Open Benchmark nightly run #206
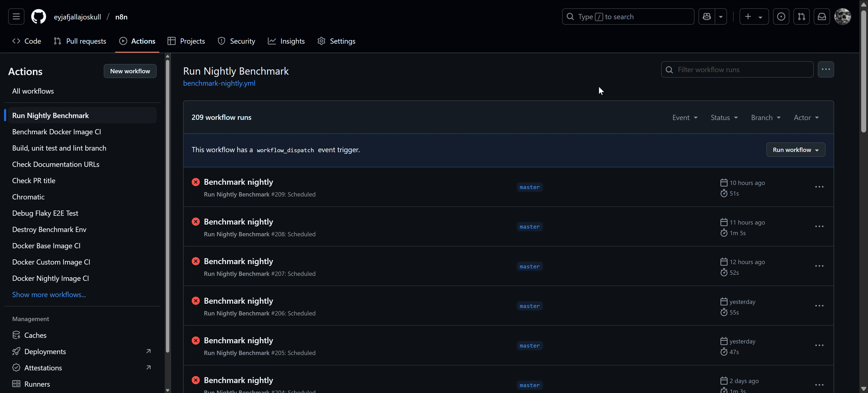868x393 pixels. click(238, 301)
